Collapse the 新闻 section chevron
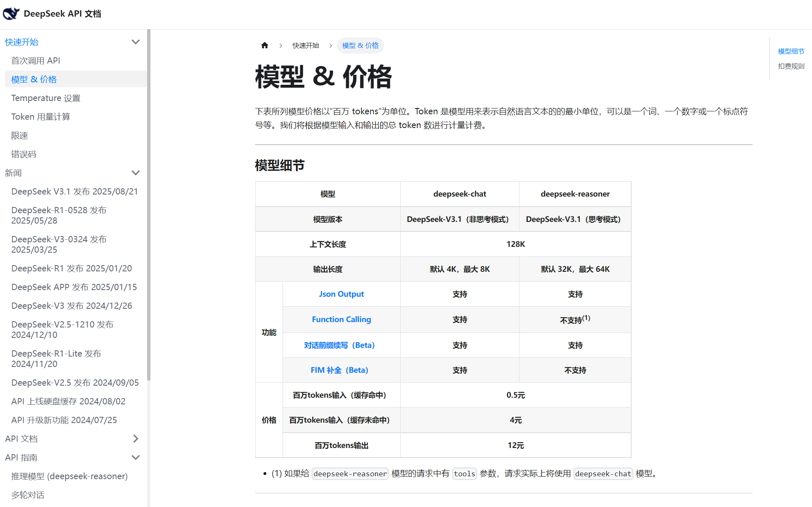The image size is (812, 507). (135, 173)
